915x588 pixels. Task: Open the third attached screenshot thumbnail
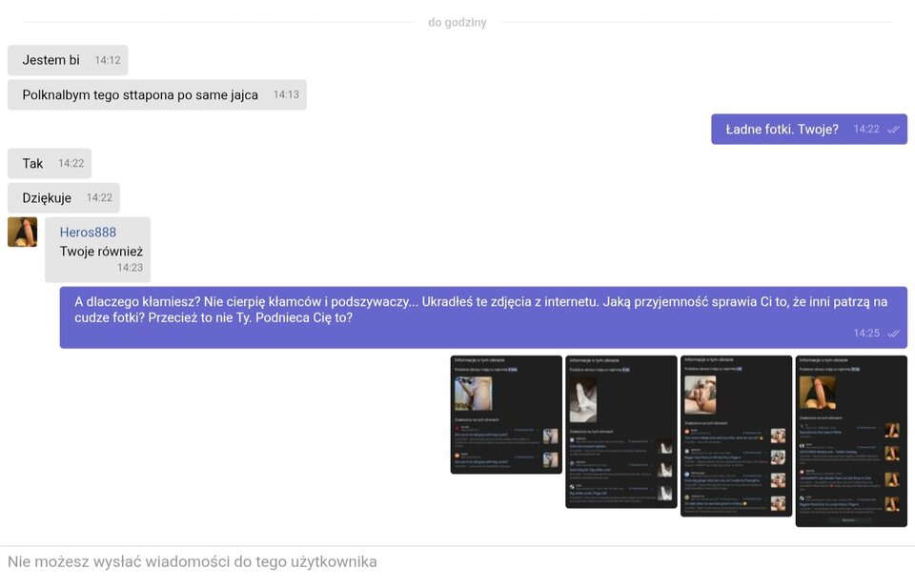click(x=736, y=436)
